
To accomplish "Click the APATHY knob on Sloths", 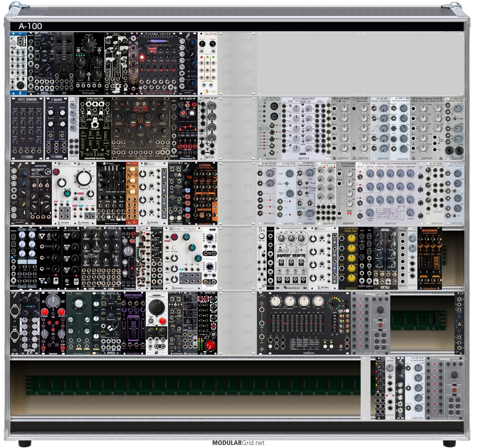I will click(x=202, y=44).
